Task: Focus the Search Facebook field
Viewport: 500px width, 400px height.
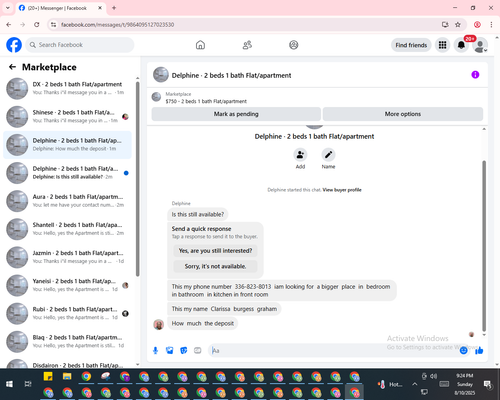Action: 80,45
